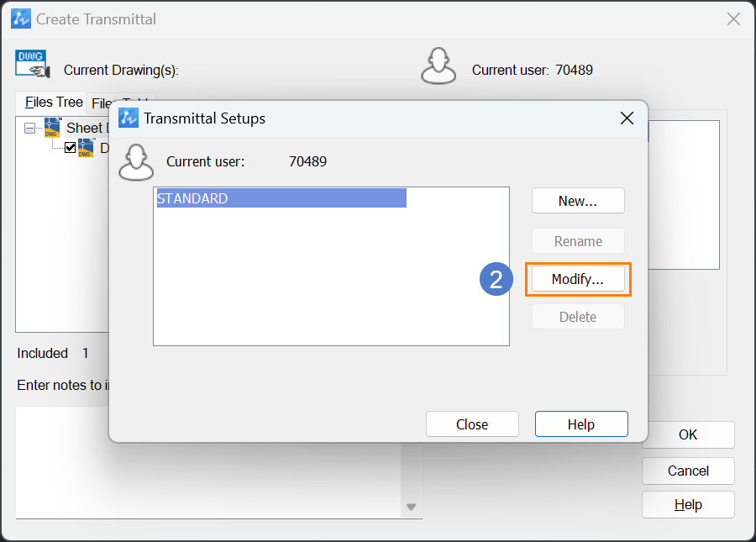Click the Sheet DWG file icon in tree
This screenshot has width=756, height=542.
coord(53,128)
